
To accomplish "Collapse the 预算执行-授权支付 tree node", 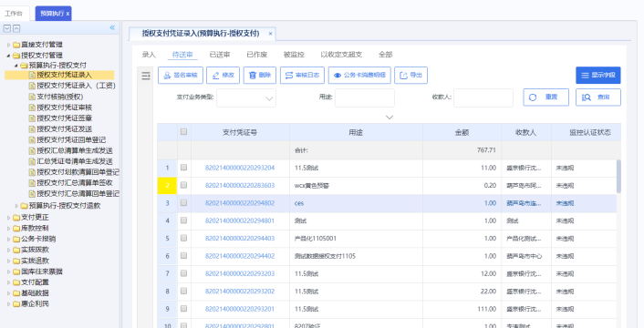I will click(16, 66).
